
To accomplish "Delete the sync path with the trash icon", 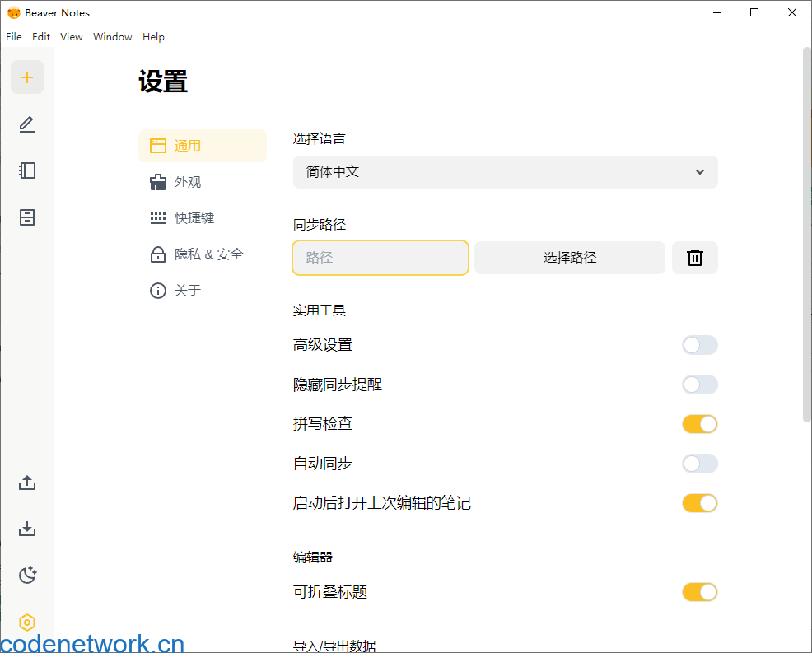I will click(694, 258).
